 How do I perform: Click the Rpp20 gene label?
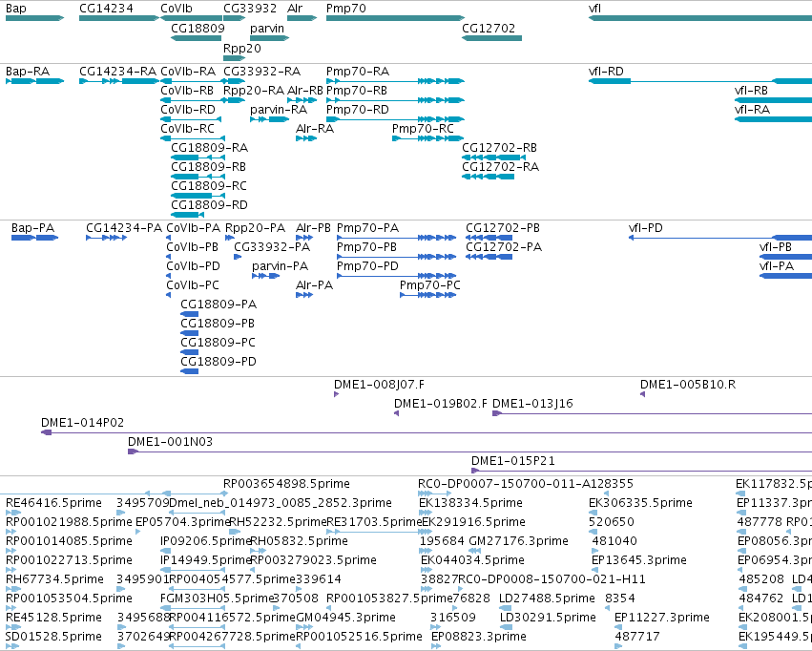242,48
